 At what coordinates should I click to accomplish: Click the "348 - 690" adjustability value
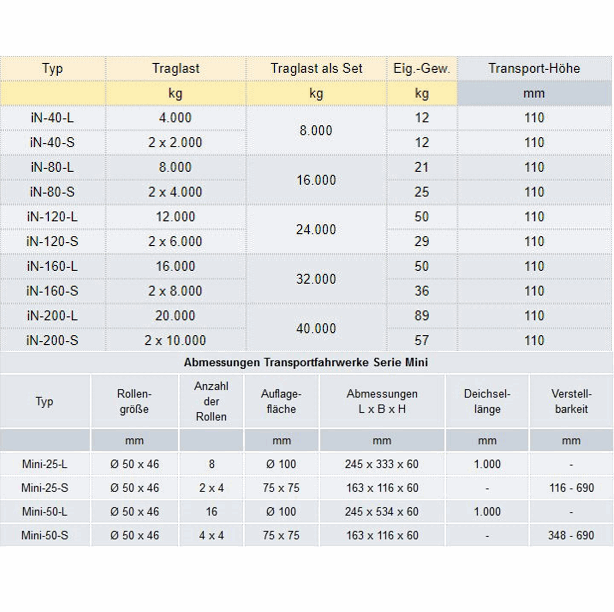click(x=571, y=536)
